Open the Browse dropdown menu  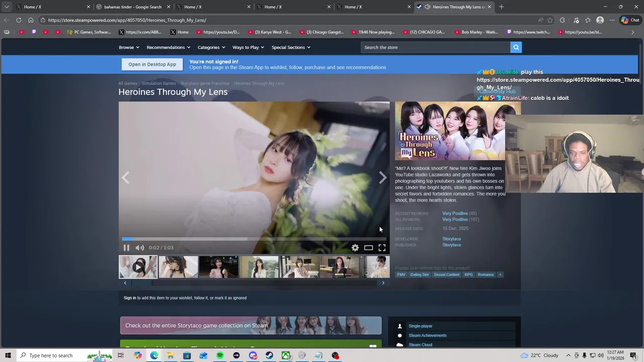pos(129,47)
